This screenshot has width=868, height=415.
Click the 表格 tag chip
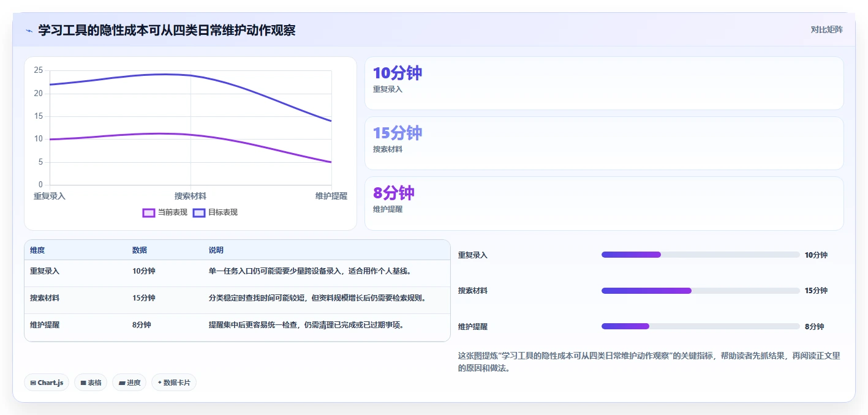point(91,383)
